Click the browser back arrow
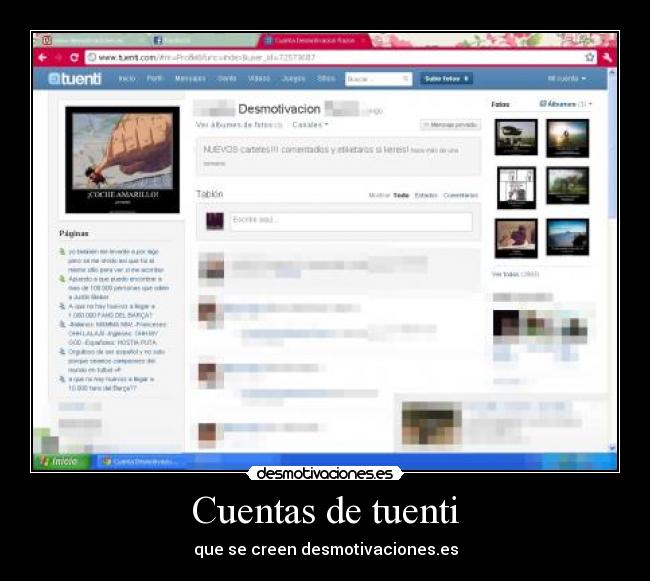The height and width of the screenshot is (581, 650). 43,57
